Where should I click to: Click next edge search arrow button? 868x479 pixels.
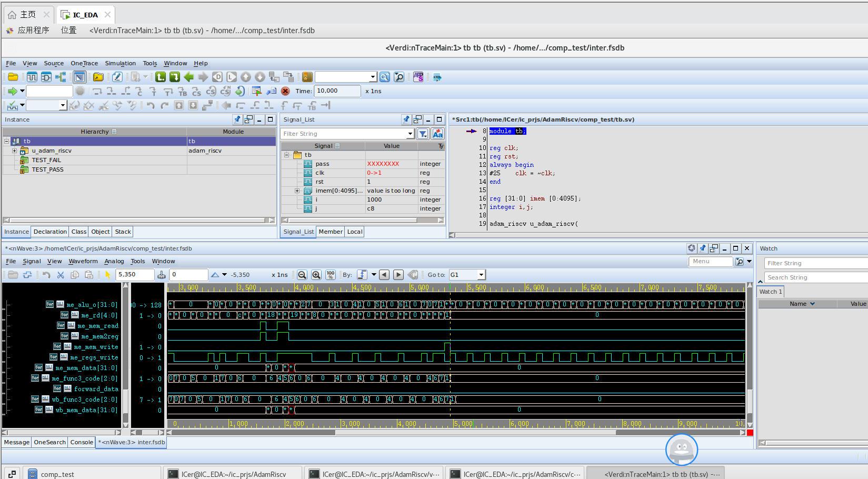pyautogui.click(x=398, y=275)
